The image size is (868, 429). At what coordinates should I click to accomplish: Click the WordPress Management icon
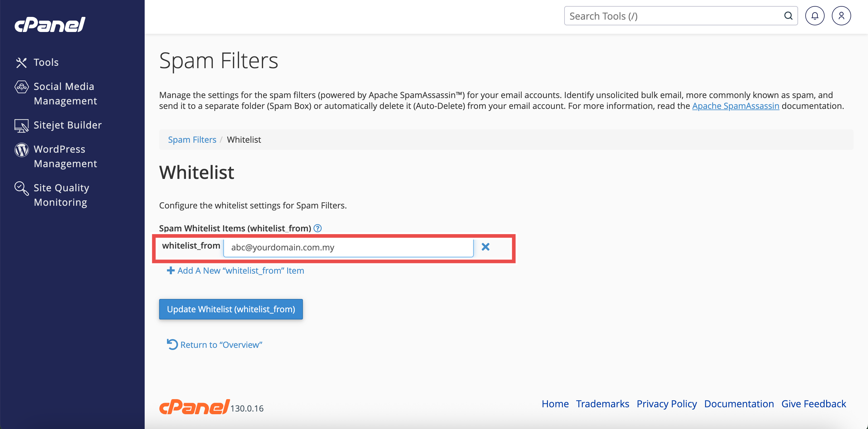click(22, 150)
